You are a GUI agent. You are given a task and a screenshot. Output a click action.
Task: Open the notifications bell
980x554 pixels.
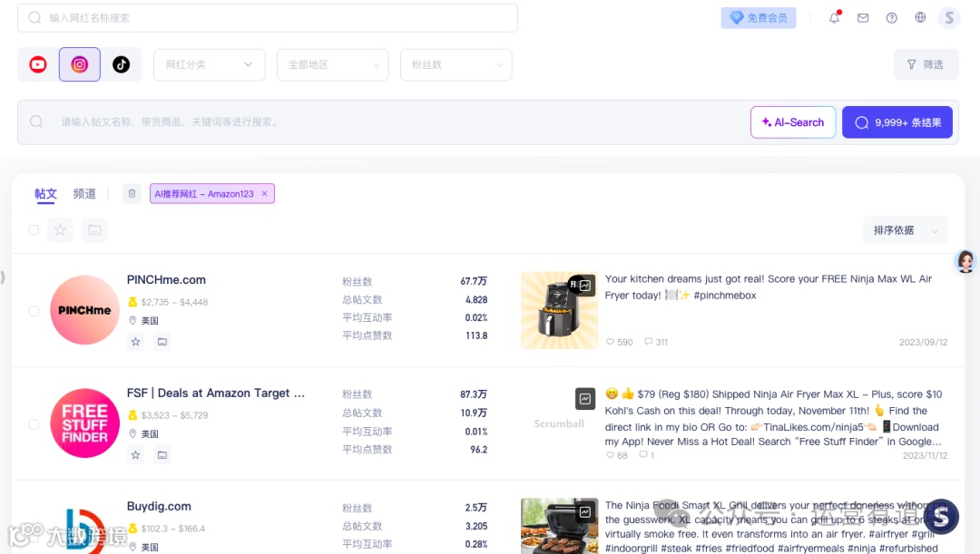(x=835, y=17)
